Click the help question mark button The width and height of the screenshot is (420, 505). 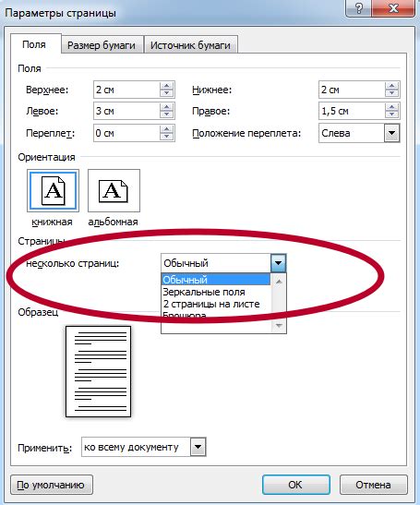(359, 7)
